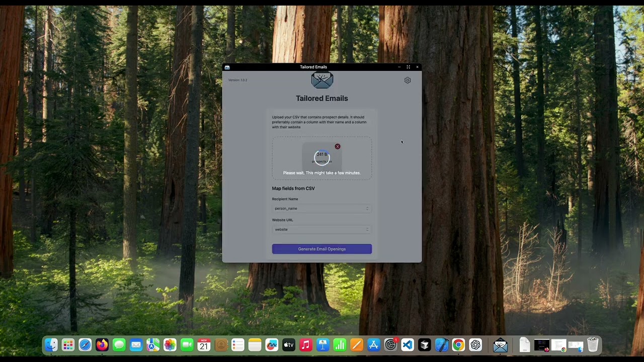Maximize the Tailored Emails window

pos(408,67)
